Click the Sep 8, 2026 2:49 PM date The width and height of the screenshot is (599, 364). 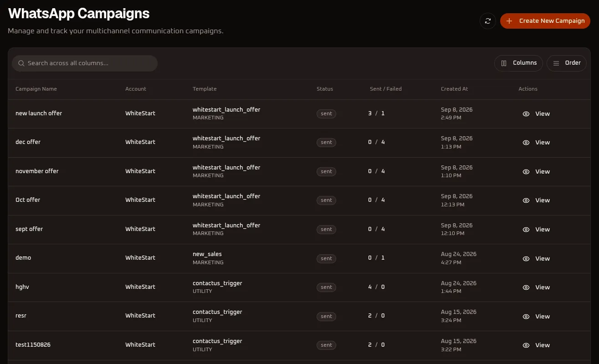pos(457,113)
